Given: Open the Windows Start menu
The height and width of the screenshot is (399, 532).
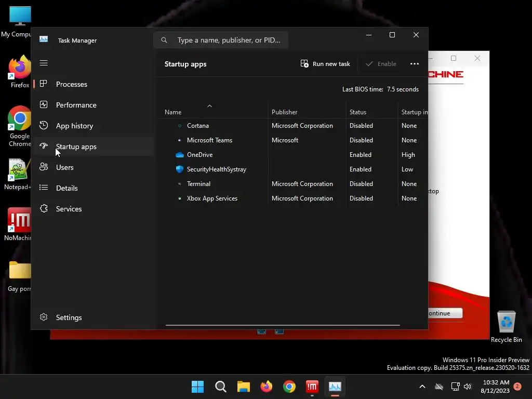Looking at the screenshot, I should [x=197, y=387].
